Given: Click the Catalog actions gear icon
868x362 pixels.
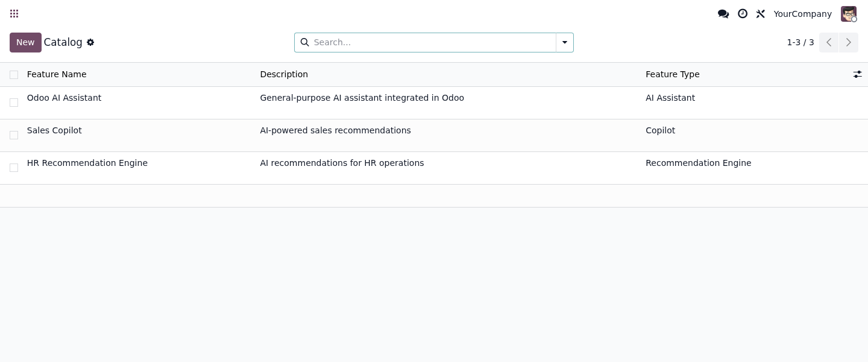Looking at the screenshot, I should (90, 42).
